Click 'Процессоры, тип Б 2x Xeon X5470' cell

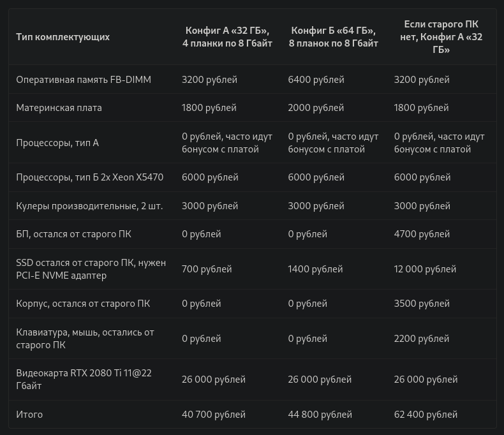click(90, 177)
